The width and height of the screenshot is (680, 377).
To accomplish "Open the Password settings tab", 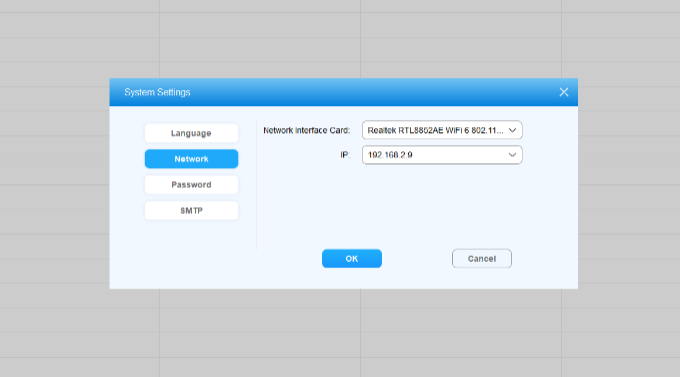I will click(x=191, y=185).
